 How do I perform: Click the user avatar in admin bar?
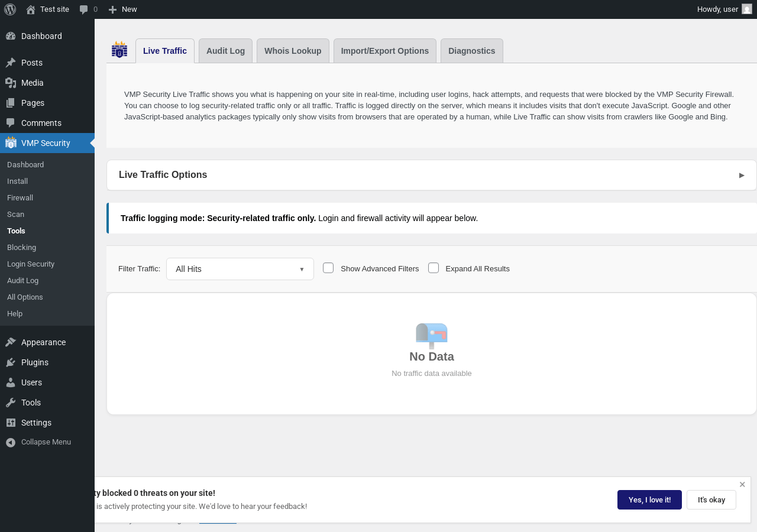[747, 9]
